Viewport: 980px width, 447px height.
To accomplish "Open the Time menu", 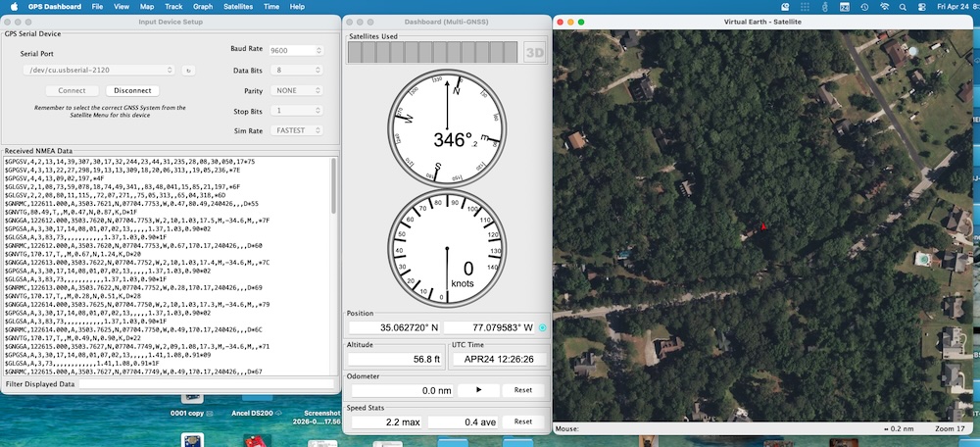I will coord(271,6).
